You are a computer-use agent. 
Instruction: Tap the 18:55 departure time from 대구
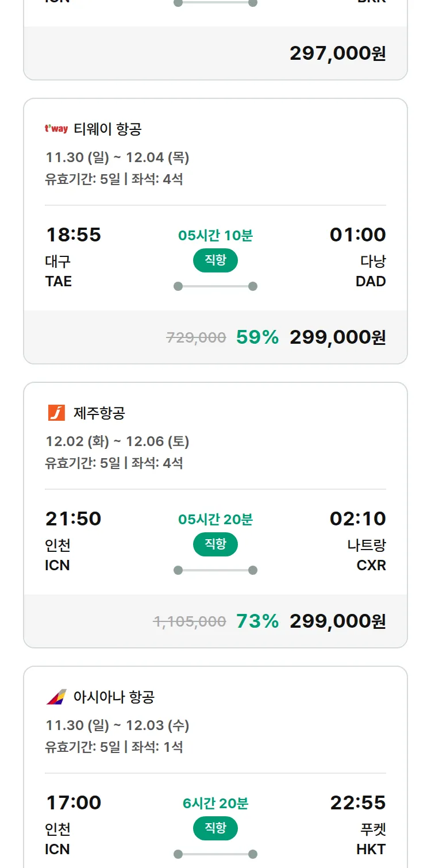[x=73, y=235]
